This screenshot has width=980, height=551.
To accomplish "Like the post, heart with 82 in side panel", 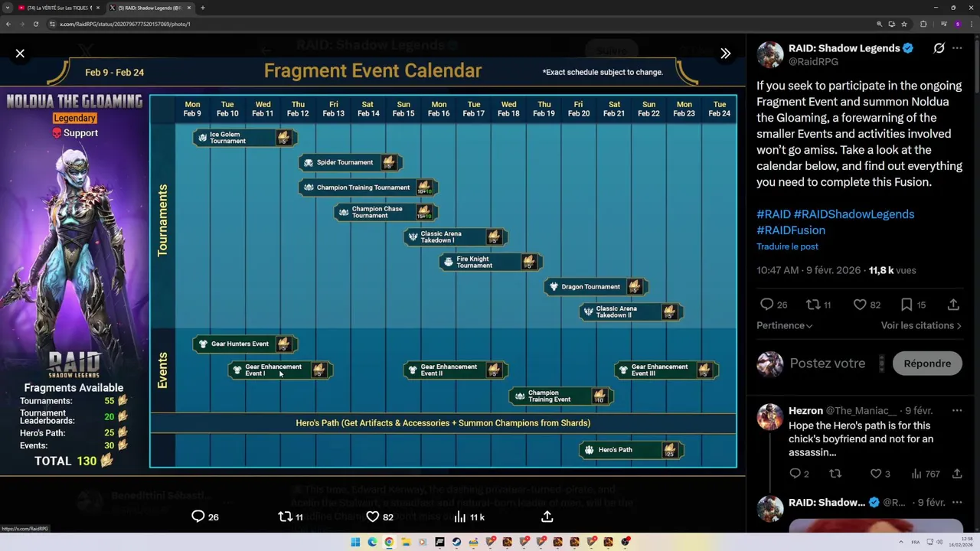I will [x=860, y=305].
